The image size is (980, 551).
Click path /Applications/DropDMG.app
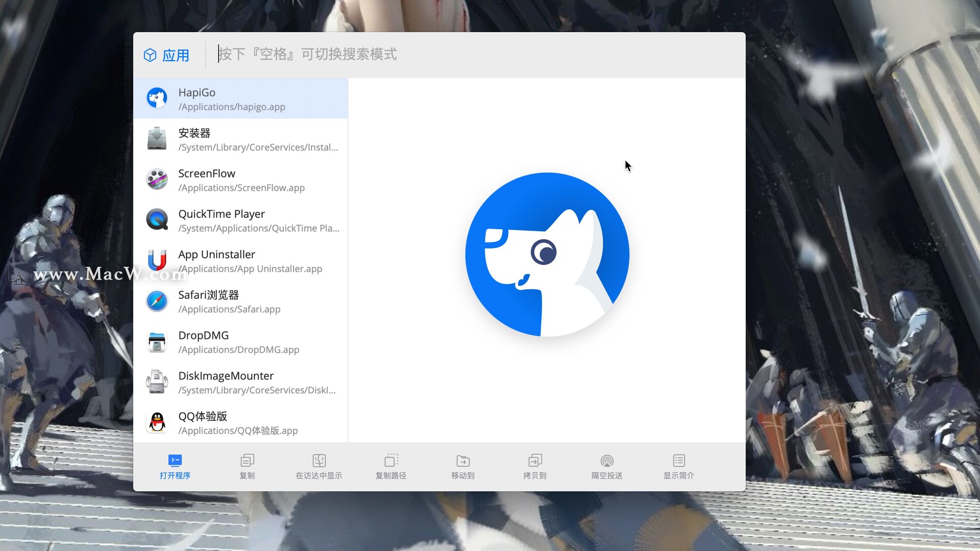click(x=238, y=349)
